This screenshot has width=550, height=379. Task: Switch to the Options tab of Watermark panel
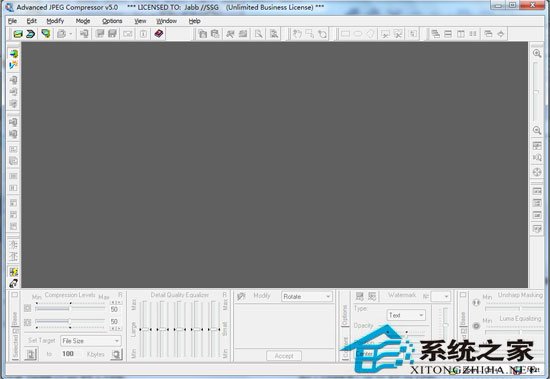coord(345,315)
